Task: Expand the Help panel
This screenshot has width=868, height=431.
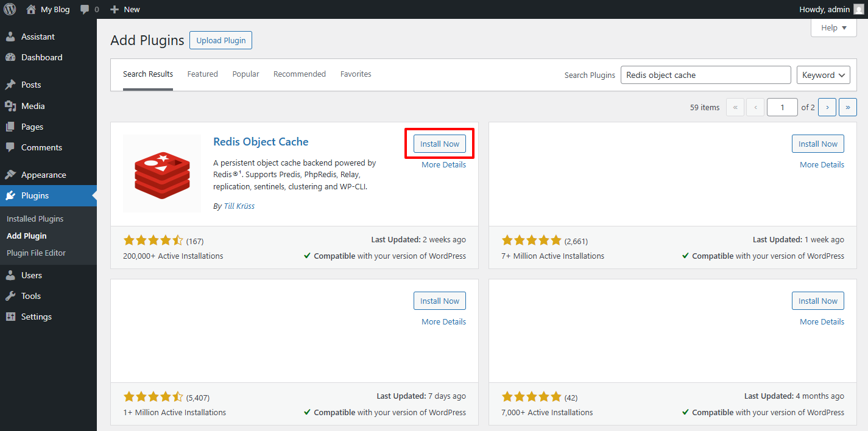Action: click(x=833, y=28)
